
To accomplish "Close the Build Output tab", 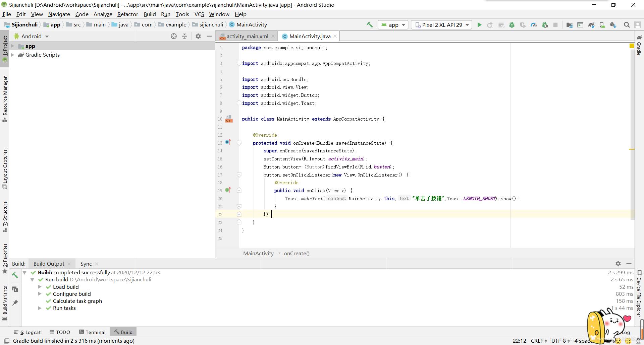I will (69, 264).
